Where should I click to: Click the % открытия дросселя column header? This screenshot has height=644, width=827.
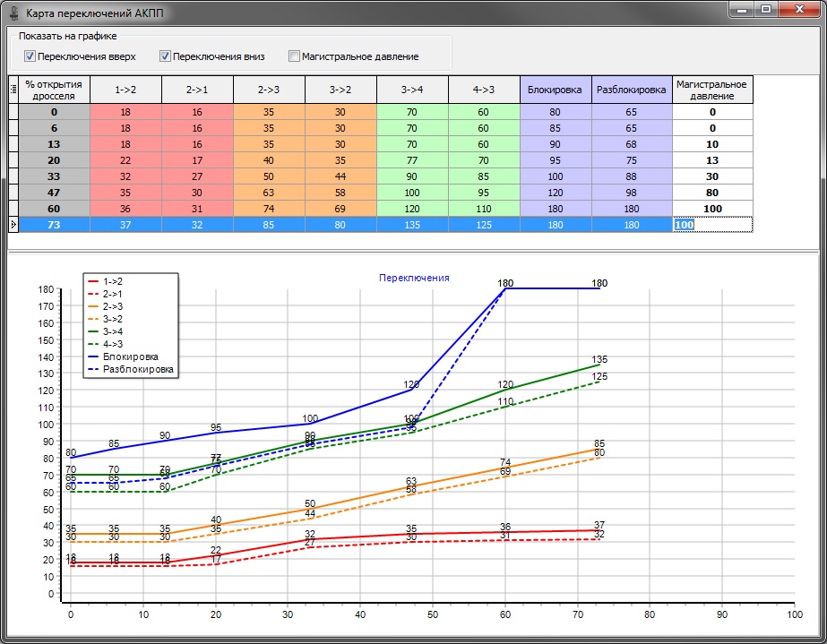55,90
